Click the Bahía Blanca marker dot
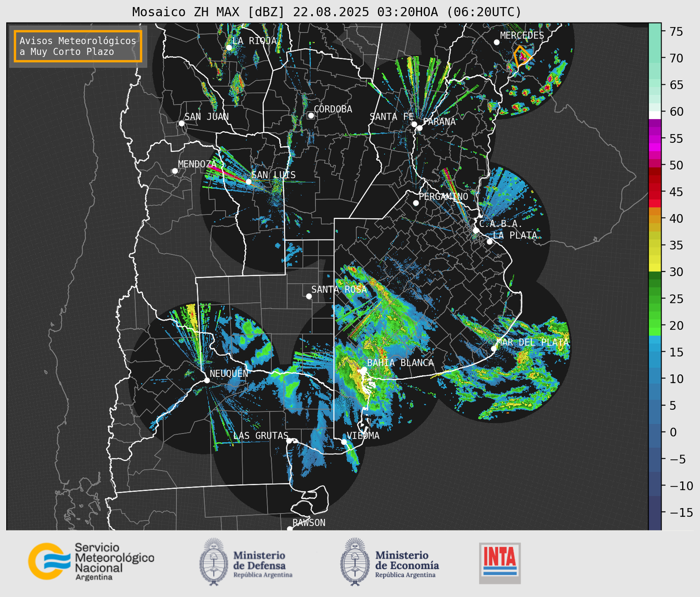Image resolution: width=700 pixels, height=597 pixels. pyautogui.click(x=364, y=369)
